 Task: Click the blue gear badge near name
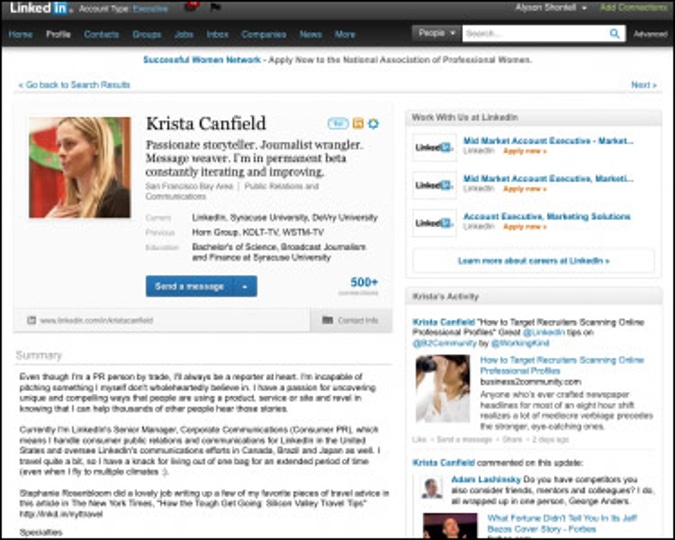(x=373, y=124)
